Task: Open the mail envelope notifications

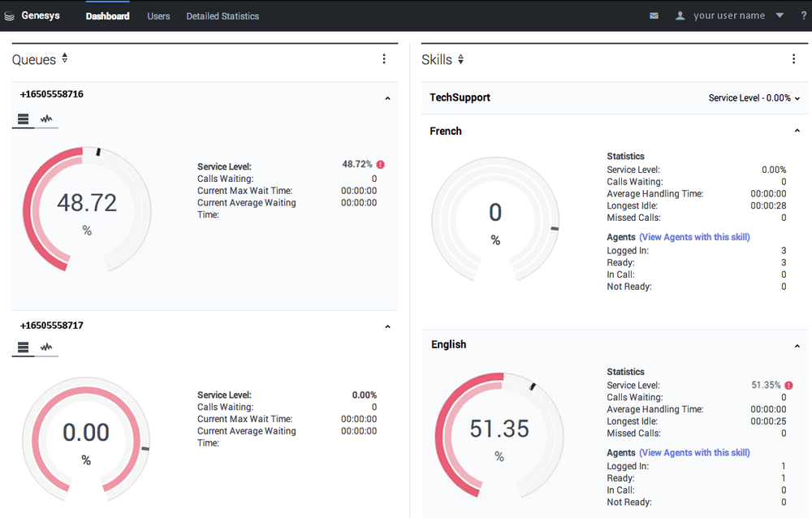Action: pos(654,15)
